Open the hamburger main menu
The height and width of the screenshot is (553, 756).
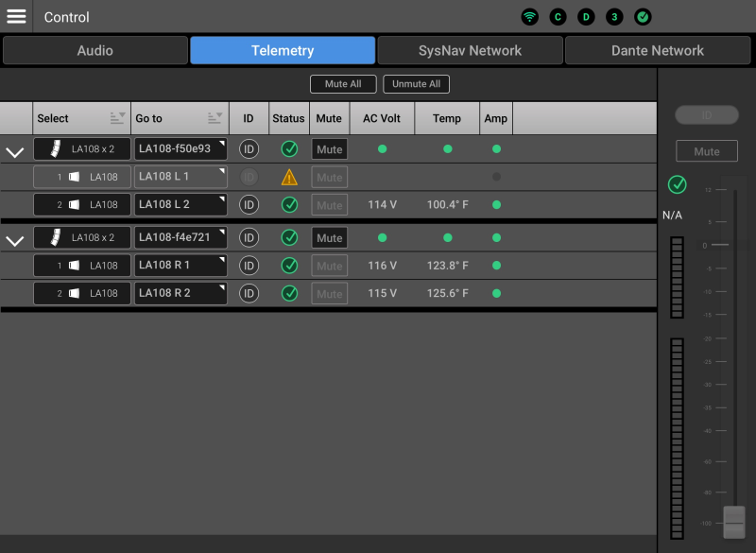(16, 16)
